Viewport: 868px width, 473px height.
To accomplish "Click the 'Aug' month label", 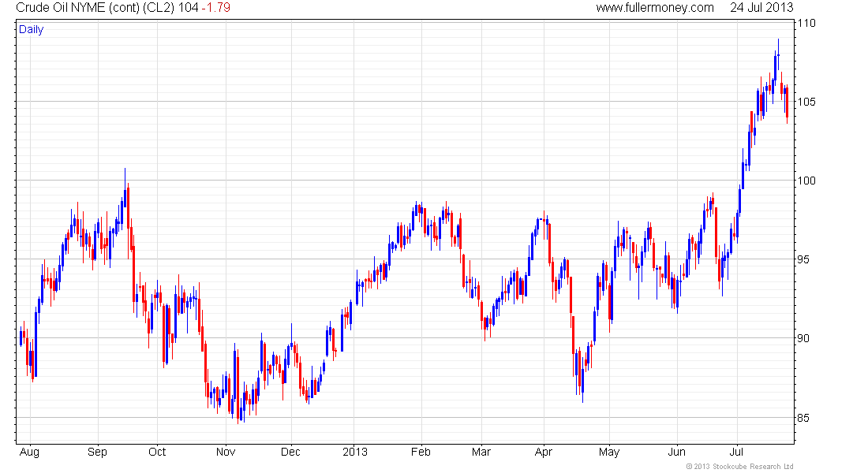I will point(29,452).
